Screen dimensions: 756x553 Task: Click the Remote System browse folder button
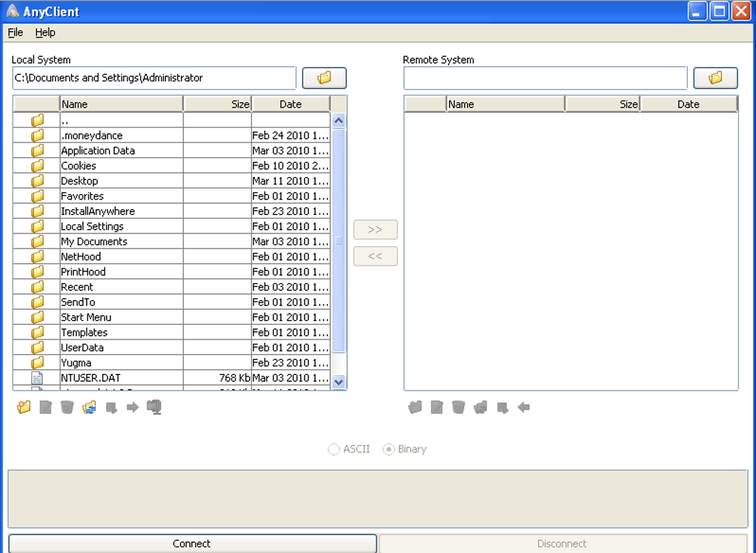(x=715, y=78)
